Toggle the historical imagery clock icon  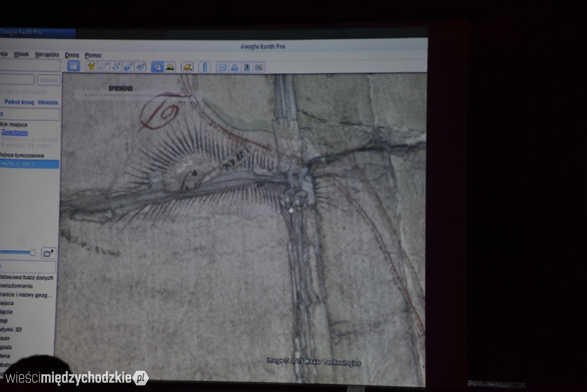[x=158, y=67]
